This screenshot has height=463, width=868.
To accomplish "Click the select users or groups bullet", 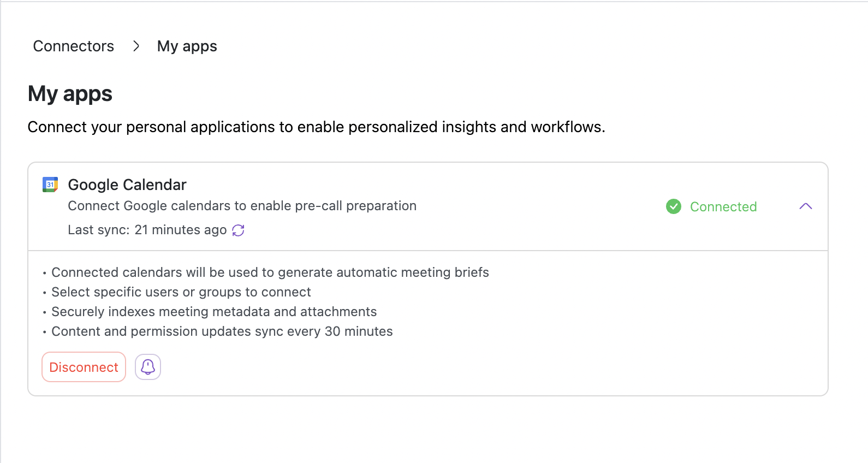I will pos(181,292).
